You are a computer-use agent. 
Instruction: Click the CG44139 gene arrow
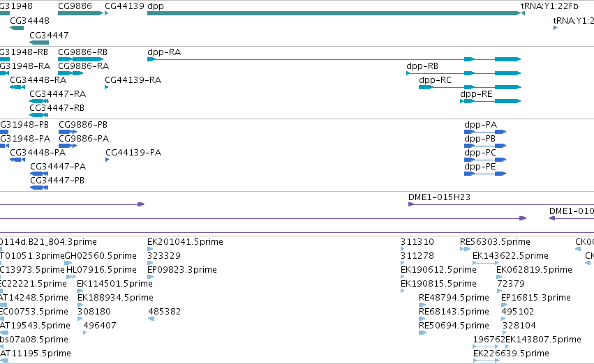(107, 13)
